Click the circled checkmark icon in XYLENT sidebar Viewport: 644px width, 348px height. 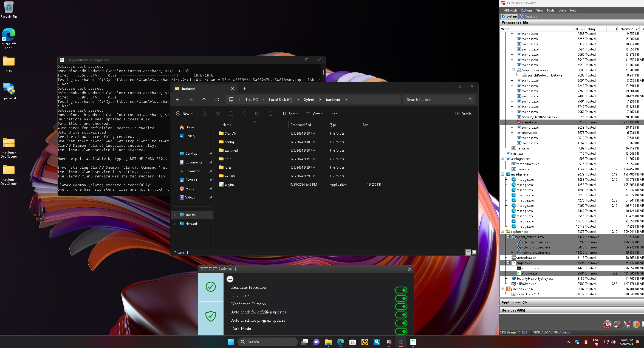point(211,287)
